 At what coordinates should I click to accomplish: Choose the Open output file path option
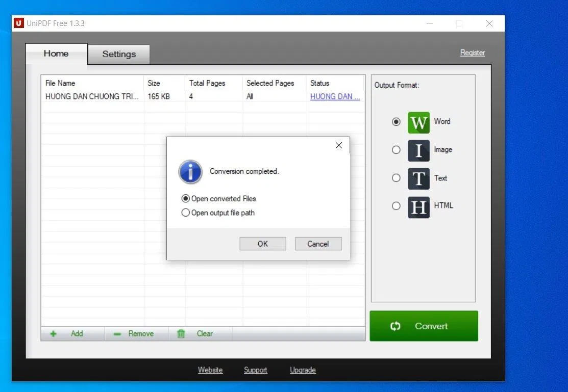[186, 213]
